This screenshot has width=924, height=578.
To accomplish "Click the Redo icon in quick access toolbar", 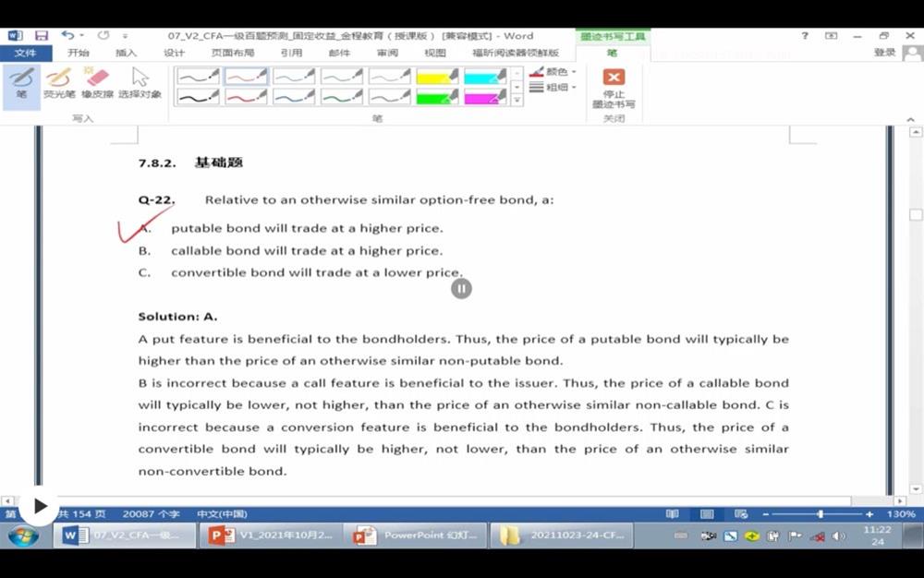I will (103, 36).
